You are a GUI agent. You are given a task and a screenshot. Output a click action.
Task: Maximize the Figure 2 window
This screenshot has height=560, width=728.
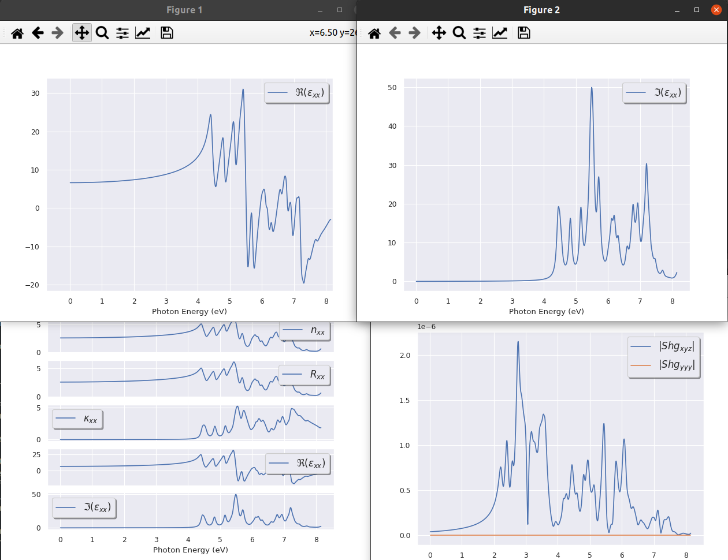coord(697,10)
